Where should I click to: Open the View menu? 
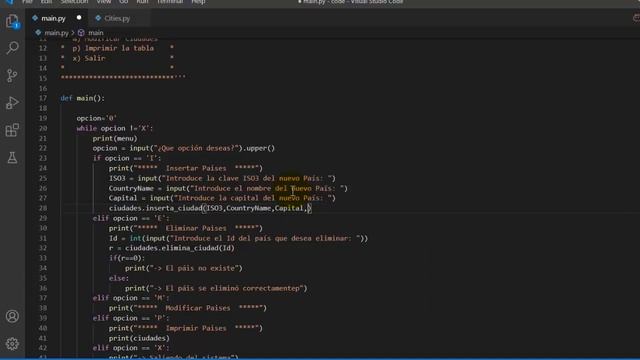[x=104, y=2]
